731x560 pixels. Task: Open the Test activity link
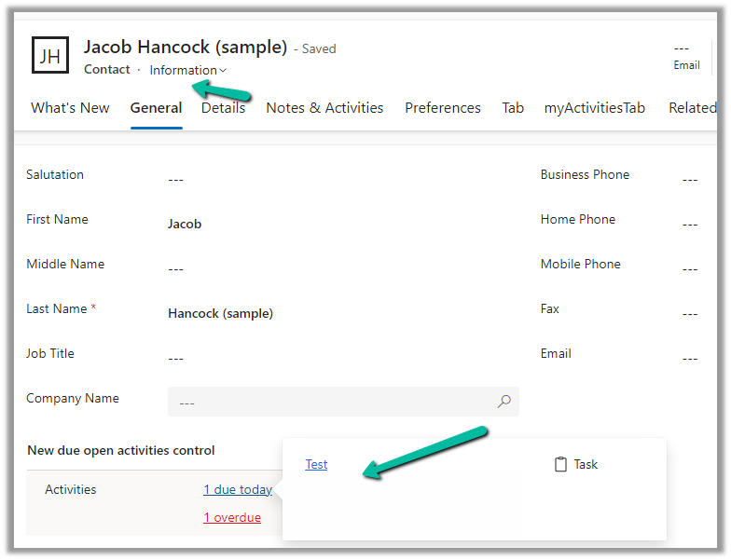pyautogui.click(x=316, y=464)
